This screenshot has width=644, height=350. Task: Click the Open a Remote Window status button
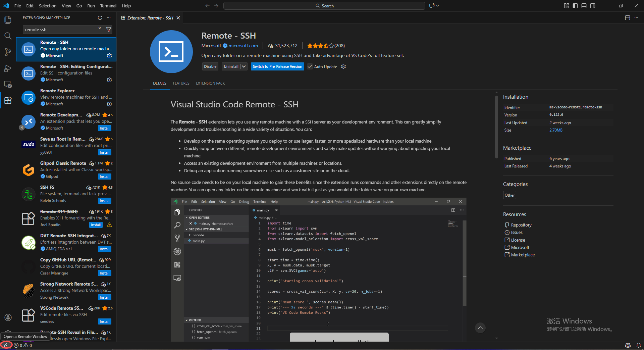click(6, 345)
